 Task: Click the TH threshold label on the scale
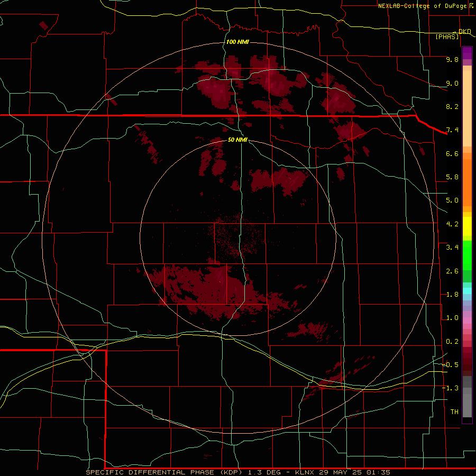coord(454,412)
